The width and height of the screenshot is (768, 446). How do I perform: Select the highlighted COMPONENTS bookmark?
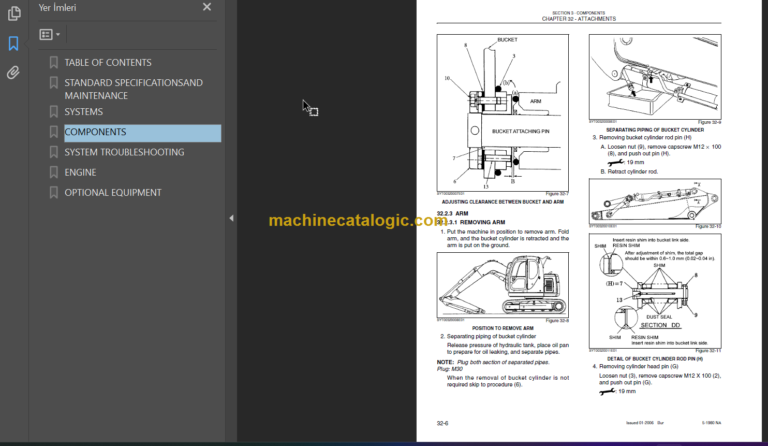[95, 132]
